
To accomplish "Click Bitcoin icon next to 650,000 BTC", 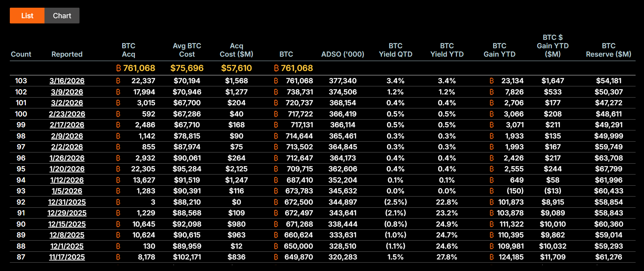I will pos(276,246).
